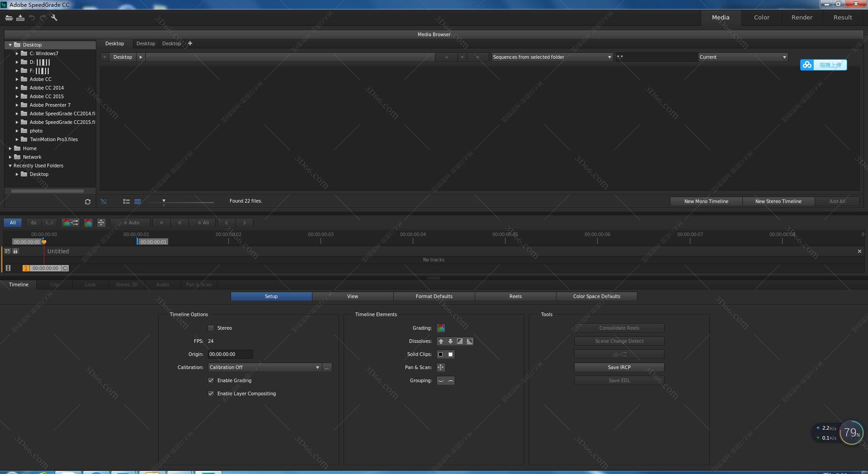Screen dimensions: 868x474
Task: Toggle Enable Layer Compositing checkbox
Action: pos(211,393)
